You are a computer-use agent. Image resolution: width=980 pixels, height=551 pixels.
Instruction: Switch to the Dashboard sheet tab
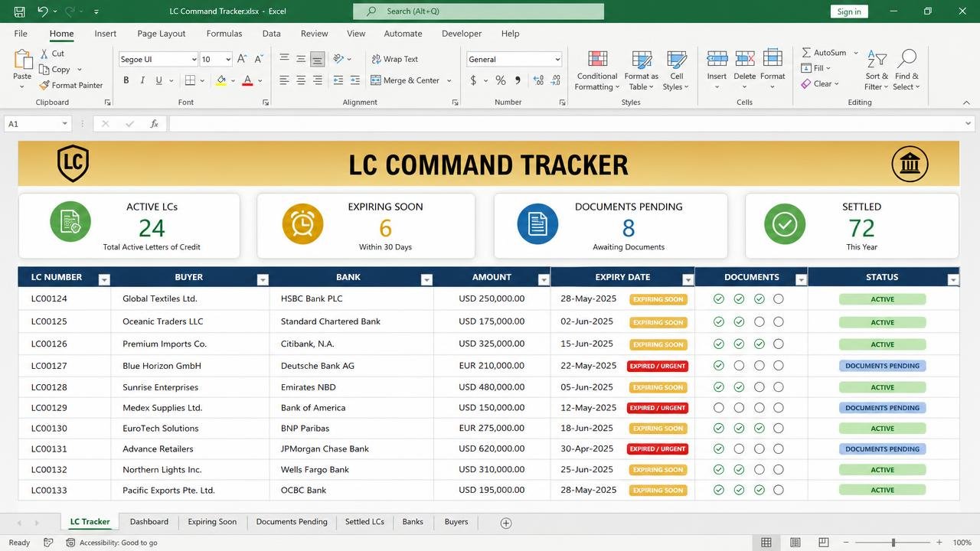tap(149, 522)
